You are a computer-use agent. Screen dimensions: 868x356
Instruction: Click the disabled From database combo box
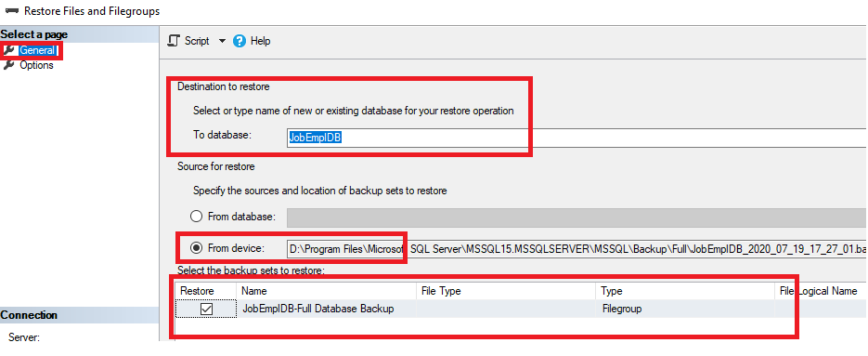click(x=577, y=218)
